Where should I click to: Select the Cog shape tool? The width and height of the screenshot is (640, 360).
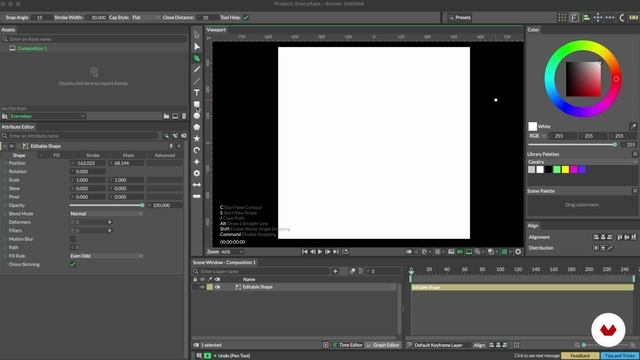[x=197, y=173]
